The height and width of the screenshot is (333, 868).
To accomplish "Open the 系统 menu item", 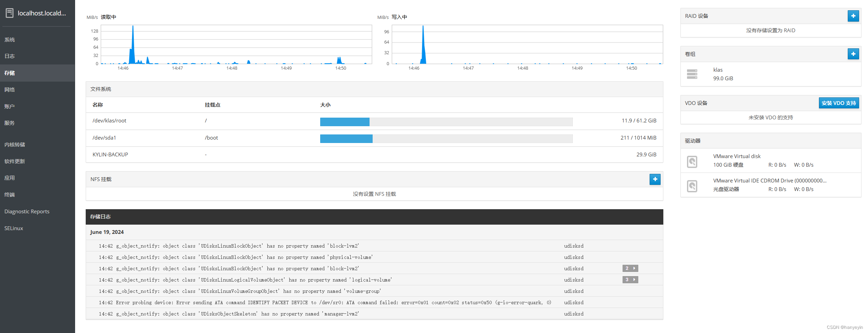I will (x=37, y=39).
